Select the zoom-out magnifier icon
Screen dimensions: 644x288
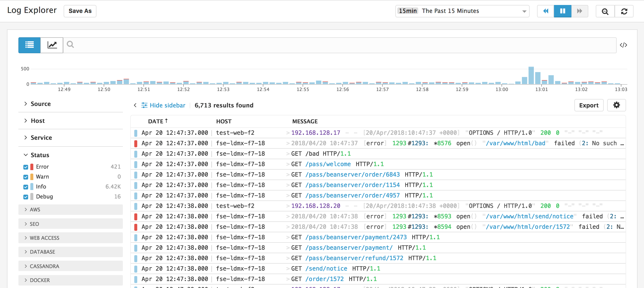pyautogui.click(x=605, y=11)
